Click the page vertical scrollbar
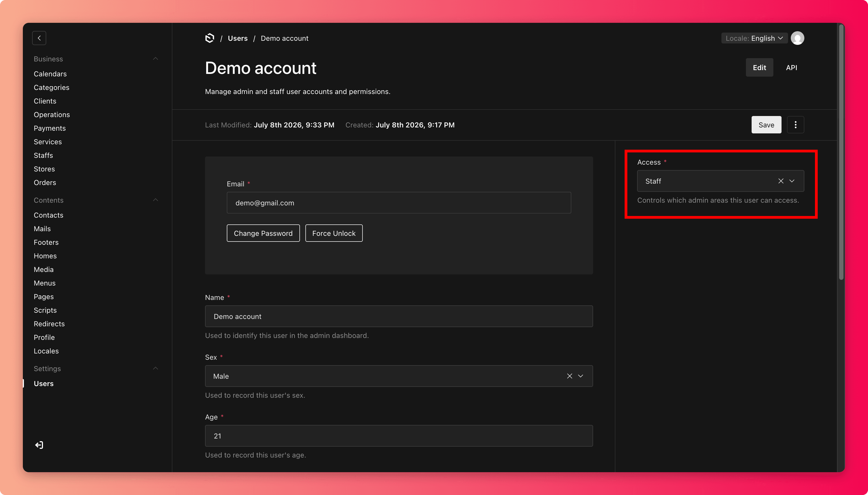 click(x=841, y=153)
